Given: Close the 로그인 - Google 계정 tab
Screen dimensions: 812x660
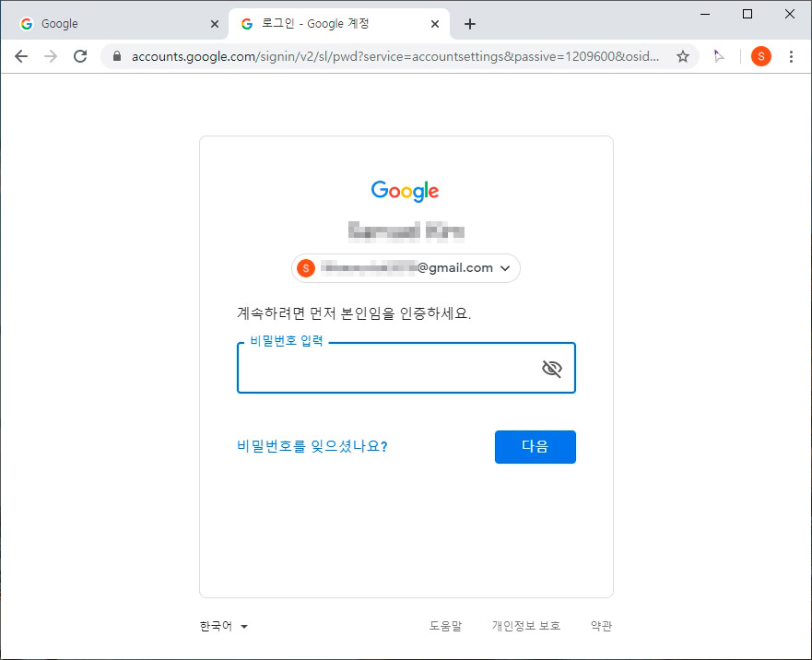Looking at the screenshot, I should 435,24.
